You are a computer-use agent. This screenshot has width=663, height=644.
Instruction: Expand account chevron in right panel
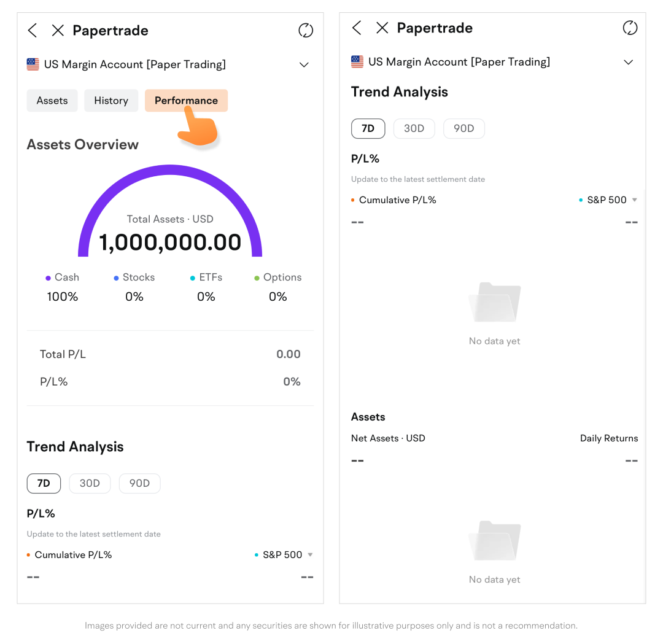click(x=628, y=62)
